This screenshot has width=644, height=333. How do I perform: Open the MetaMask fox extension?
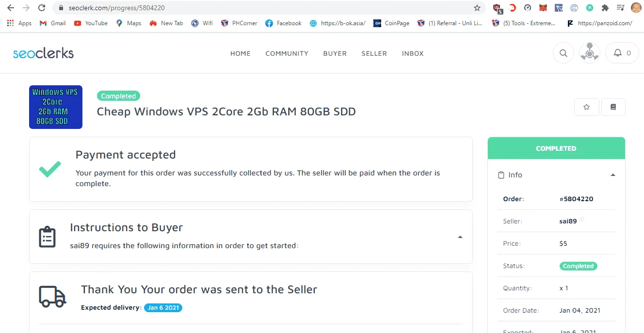544,8
